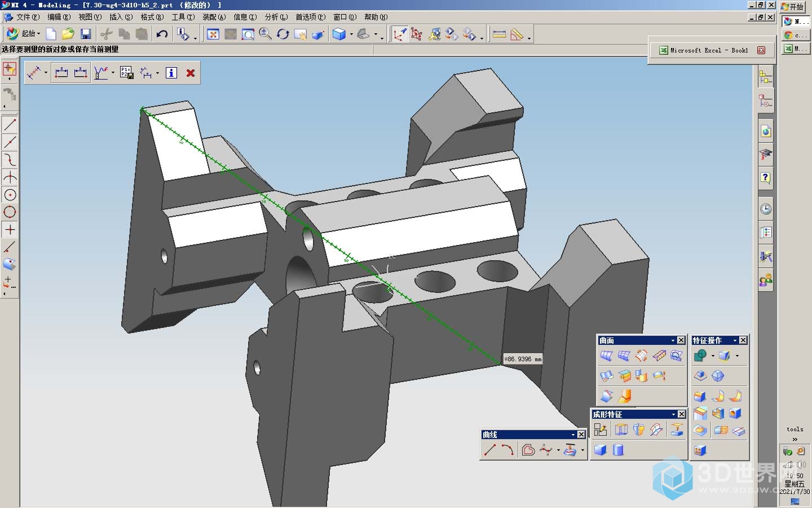The width and height of the screenshot is (812, 508).
Task: Activate the Rotate view tool
Action: (283, 34)
